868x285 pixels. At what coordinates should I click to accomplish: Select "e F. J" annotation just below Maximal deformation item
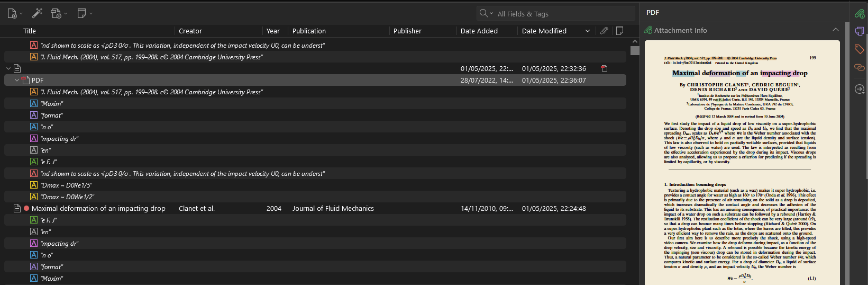coord(315,220)
